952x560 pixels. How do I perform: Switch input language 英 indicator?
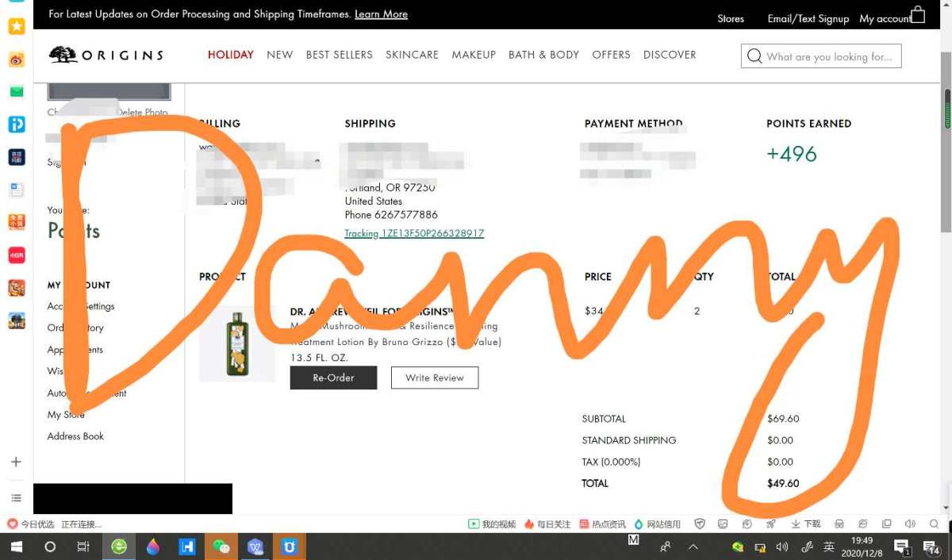(x=828, y=547)
